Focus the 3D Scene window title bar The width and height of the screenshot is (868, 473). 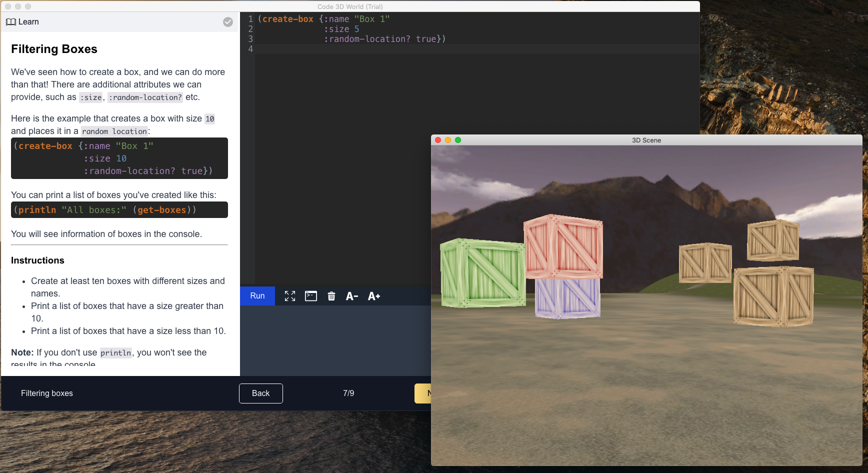645,140
